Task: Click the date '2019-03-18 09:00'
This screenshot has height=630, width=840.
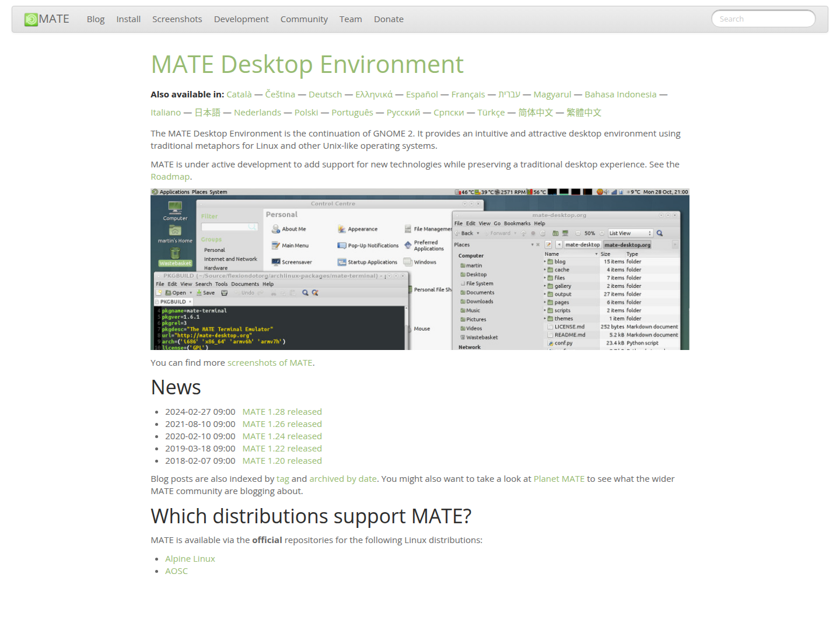Action: click(200, 449)
